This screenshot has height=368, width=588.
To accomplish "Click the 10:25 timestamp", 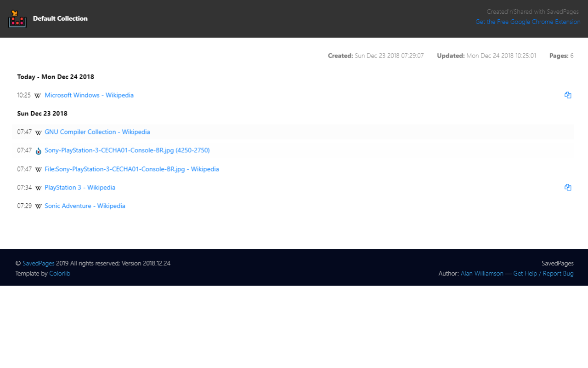I will (24, 95).
